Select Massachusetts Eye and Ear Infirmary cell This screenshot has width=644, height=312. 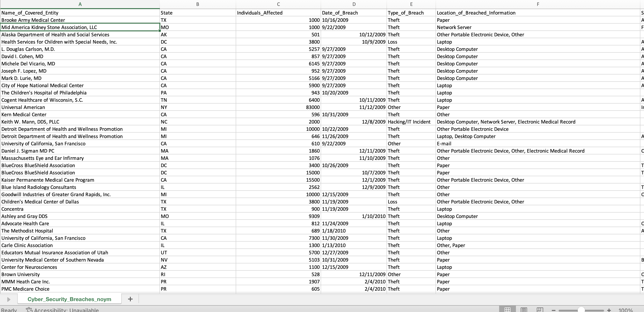tap(80, 158)
